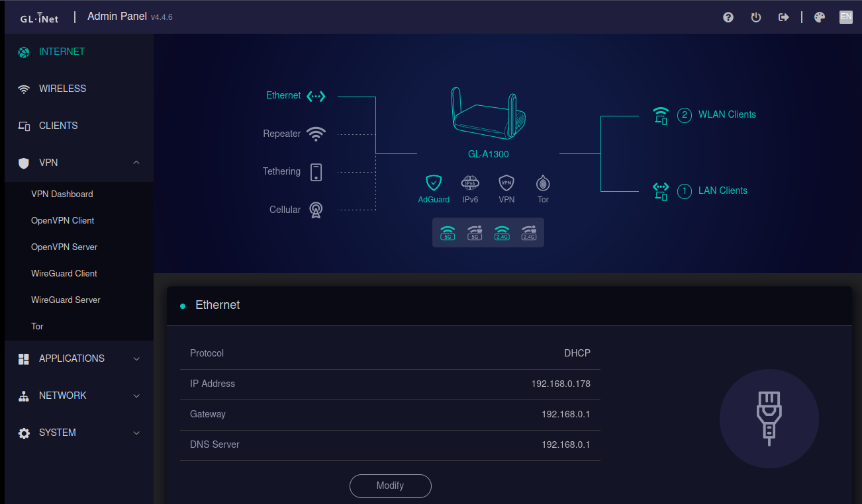Click the power reboot icon

pos(756,17)
